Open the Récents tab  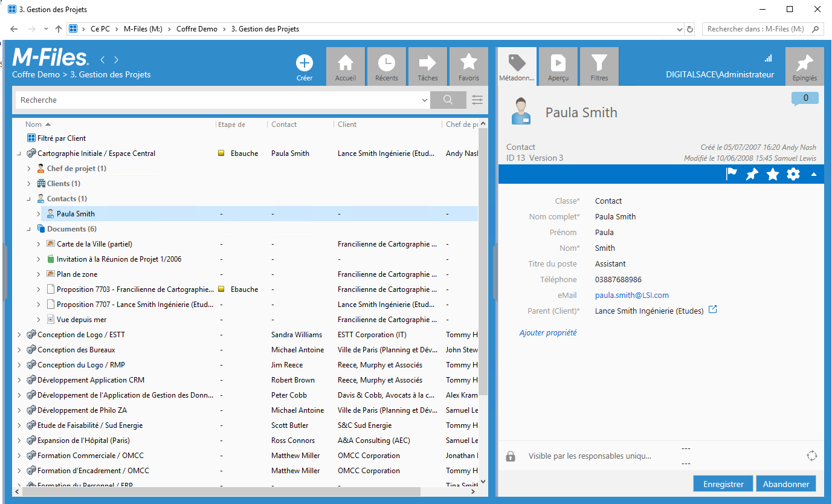tap(387, 66)
